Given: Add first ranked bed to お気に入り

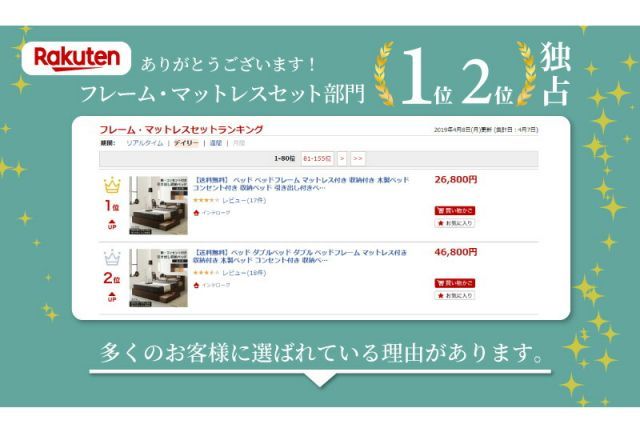Looking at the screenshot, I should pos(455,223).
